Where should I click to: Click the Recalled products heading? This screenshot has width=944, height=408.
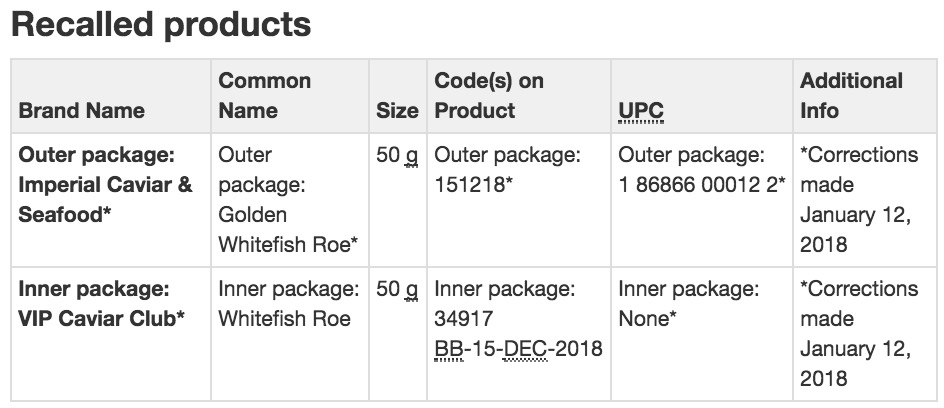coord(161,25)
